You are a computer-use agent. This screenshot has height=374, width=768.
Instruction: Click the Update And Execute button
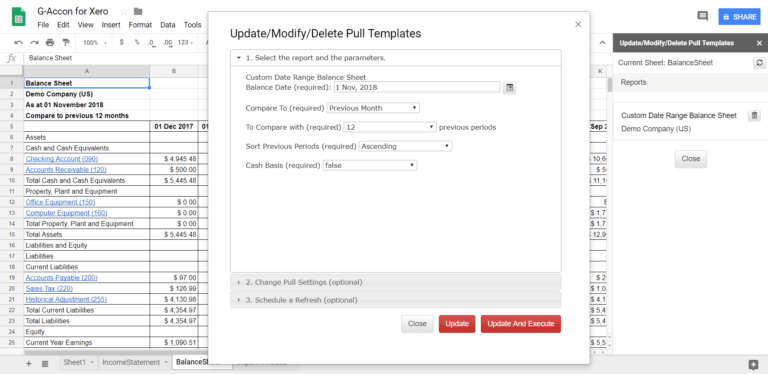pos(521,324)
